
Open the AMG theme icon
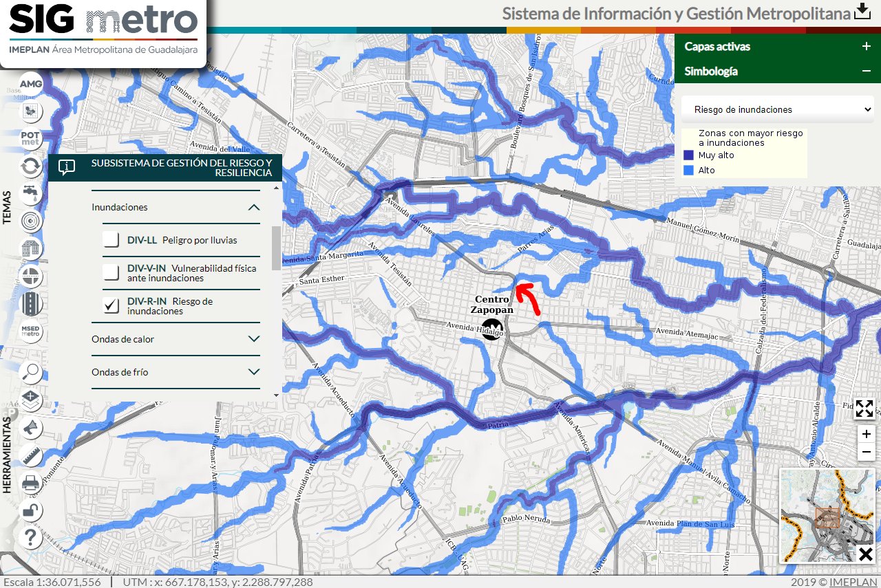(x=31, y=84)
